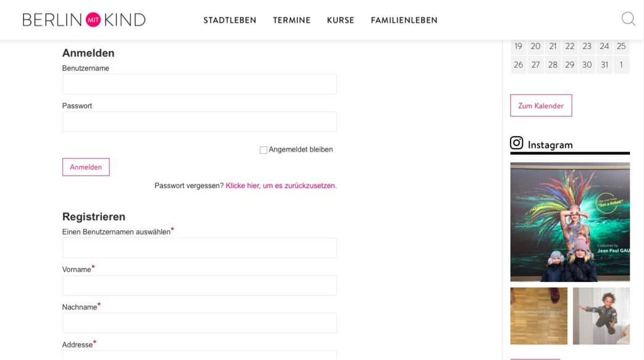This screenshot has width=644, height=360.
Task: Open the Familienleben menu
Action: pyautogui.click(x=404, y=20)
